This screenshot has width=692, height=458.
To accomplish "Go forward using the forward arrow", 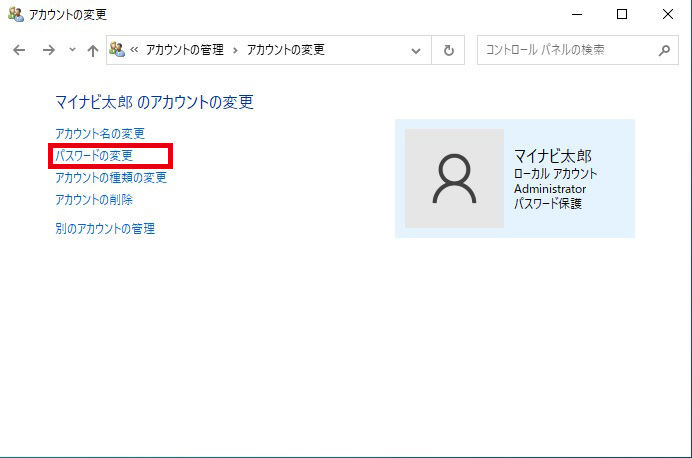I will coord(49,50).
